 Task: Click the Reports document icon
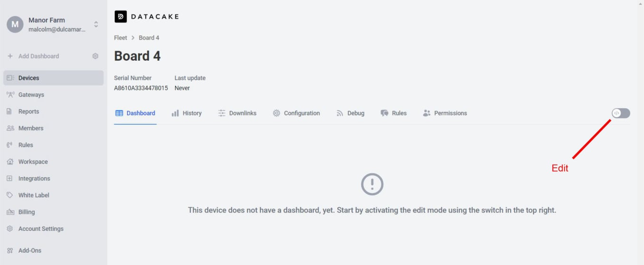coord(9,111)
